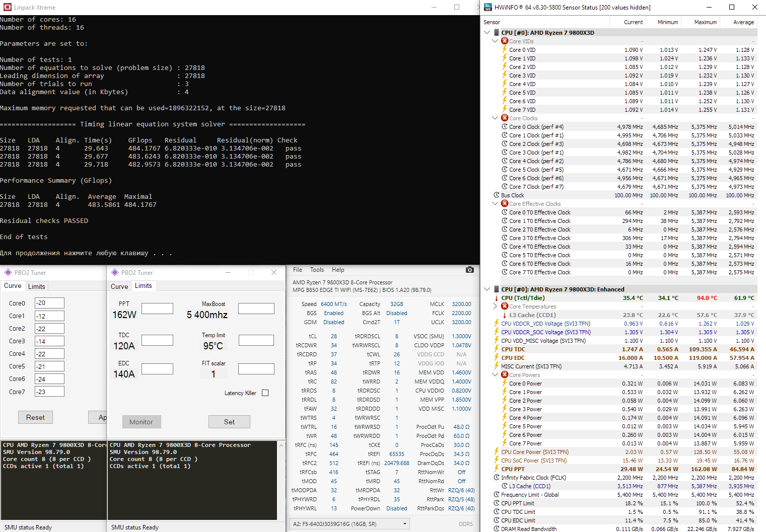Click the Monitor button in PBO2 Tuner

141,422
